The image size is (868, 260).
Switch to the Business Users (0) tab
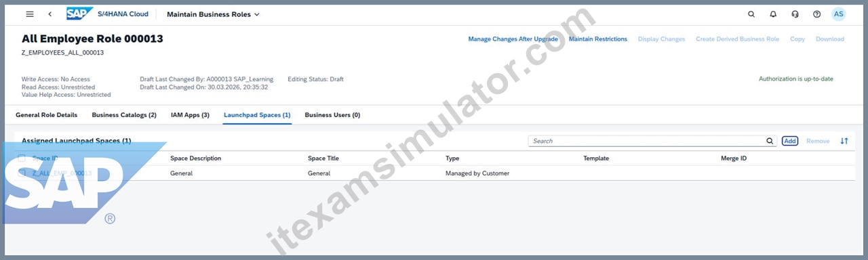coord(332,115)
